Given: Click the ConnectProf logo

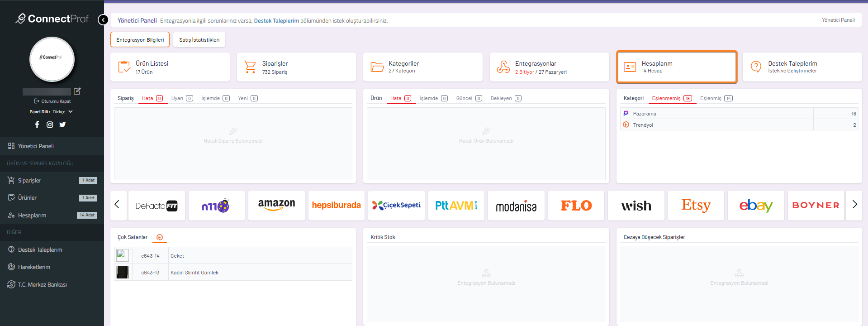Looking at the screenshot, I should tap(52, 19).
